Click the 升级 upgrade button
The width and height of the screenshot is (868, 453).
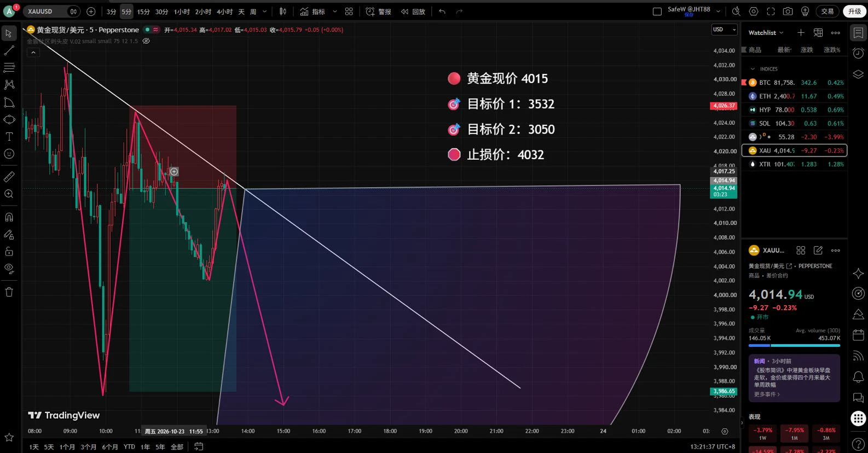coord(855,11)
